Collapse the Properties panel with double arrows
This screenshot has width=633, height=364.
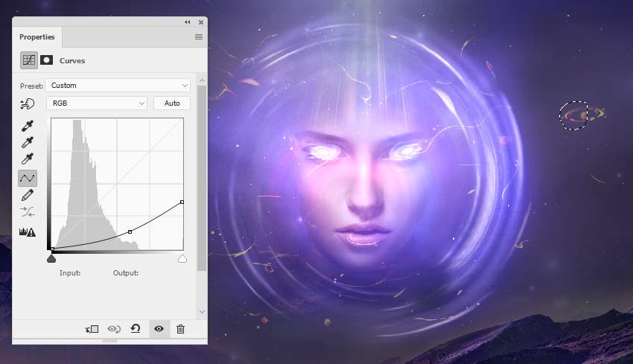pos(188,22)
